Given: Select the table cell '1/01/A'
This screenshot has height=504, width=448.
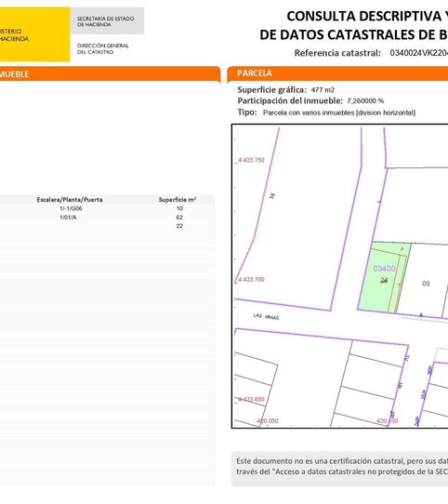Looking at the screenshot, I should pyautogui.click(x=68, y=218).
